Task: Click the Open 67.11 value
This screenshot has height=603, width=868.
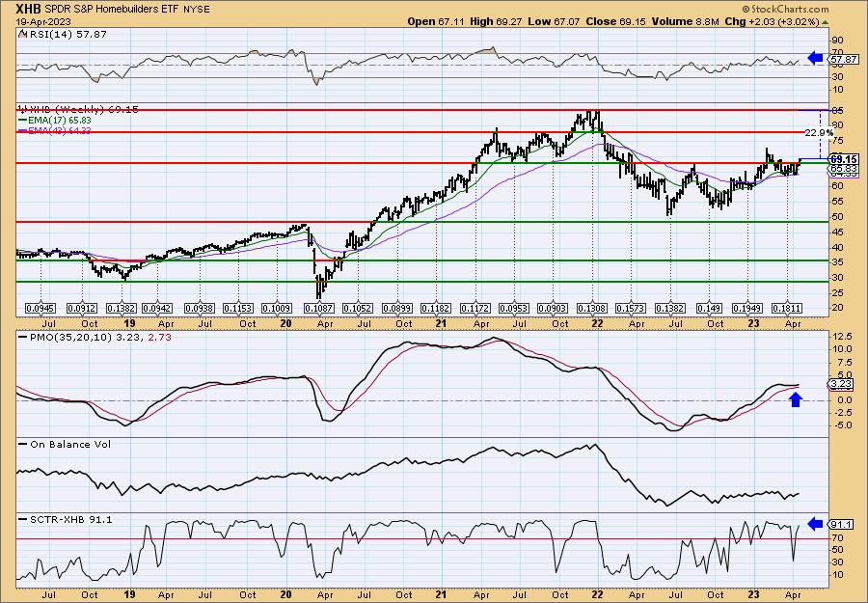Action: pyautogui.click(x=437, y=21)
